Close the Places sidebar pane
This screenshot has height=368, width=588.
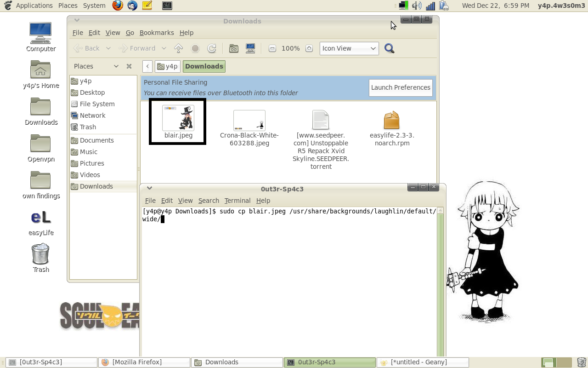[129, 66]
